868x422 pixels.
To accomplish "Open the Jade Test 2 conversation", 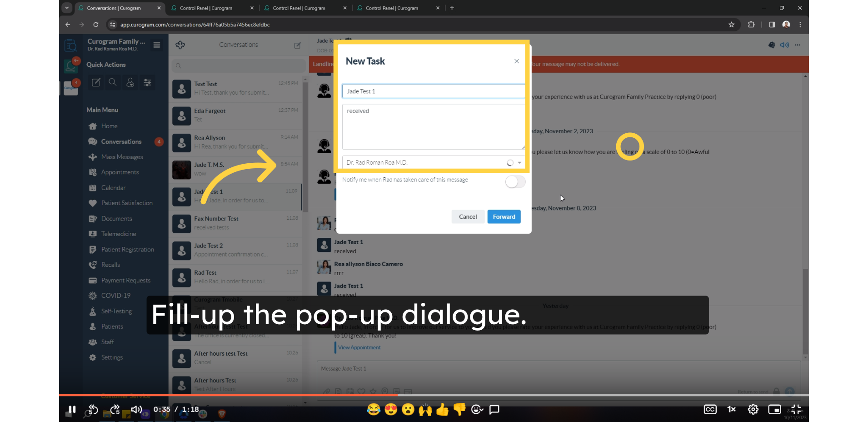I will [236, 250].
